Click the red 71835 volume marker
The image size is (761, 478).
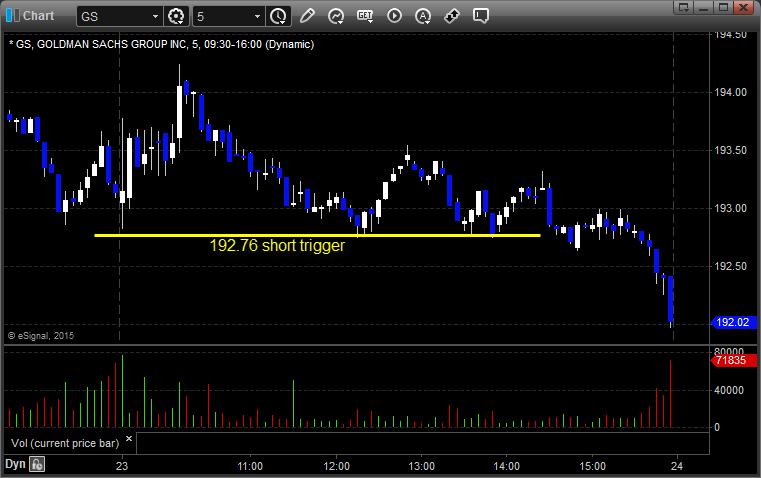coord(734,361)
